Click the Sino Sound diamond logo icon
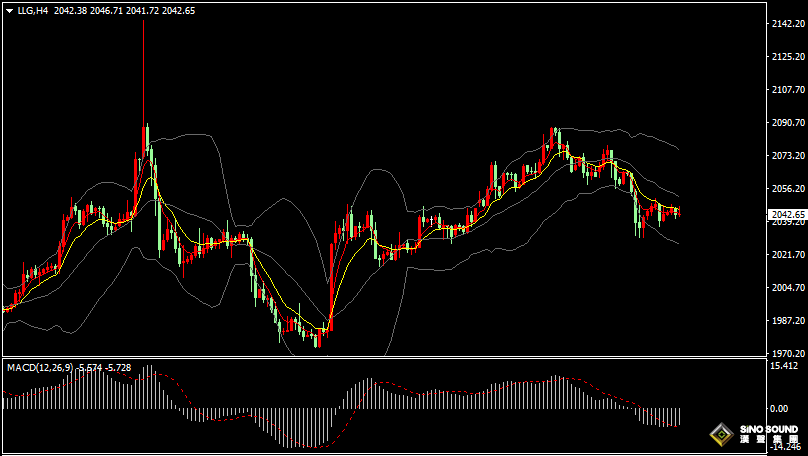 (x=720, y=436)
